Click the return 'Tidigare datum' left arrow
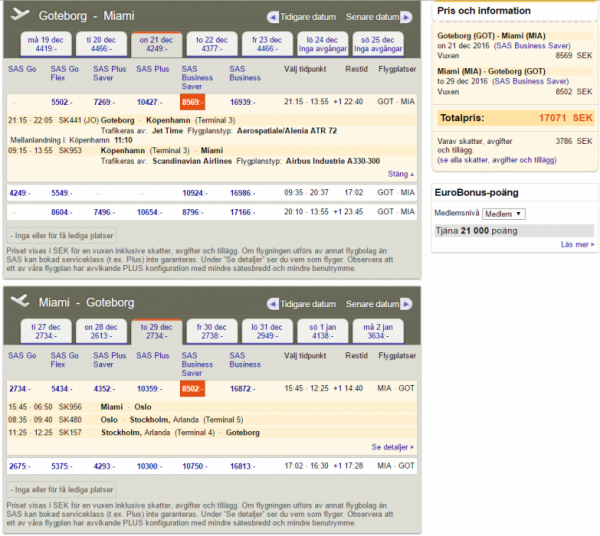600x536 pixels. coord(273,304)
